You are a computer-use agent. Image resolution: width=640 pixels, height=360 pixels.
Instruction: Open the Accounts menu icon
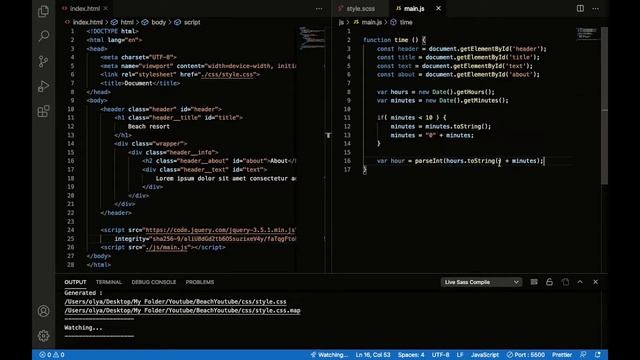point(43,311)
